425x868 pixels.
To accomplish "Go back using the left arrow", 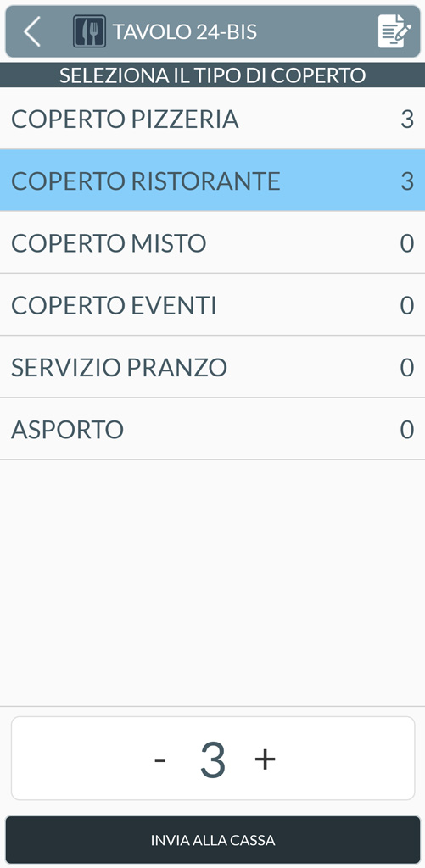I will click(32, 31).
